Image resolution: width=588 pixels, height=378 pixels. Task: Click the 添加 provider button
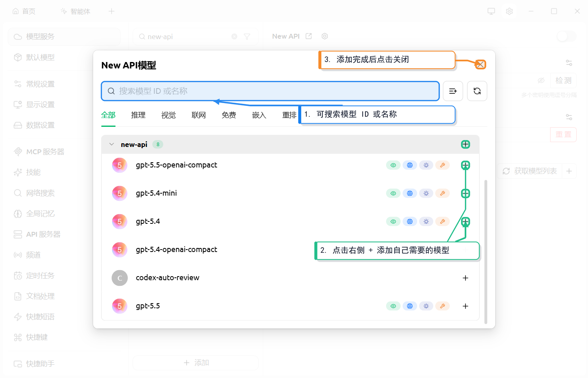pos(196,363)
